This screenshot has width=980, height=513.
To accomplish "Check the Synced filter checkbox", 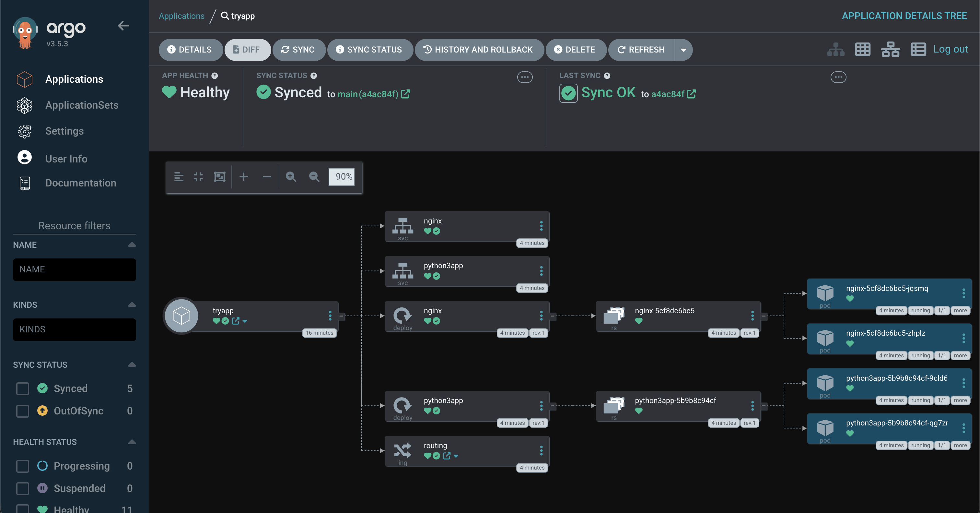I will click(x=22, y=388).
